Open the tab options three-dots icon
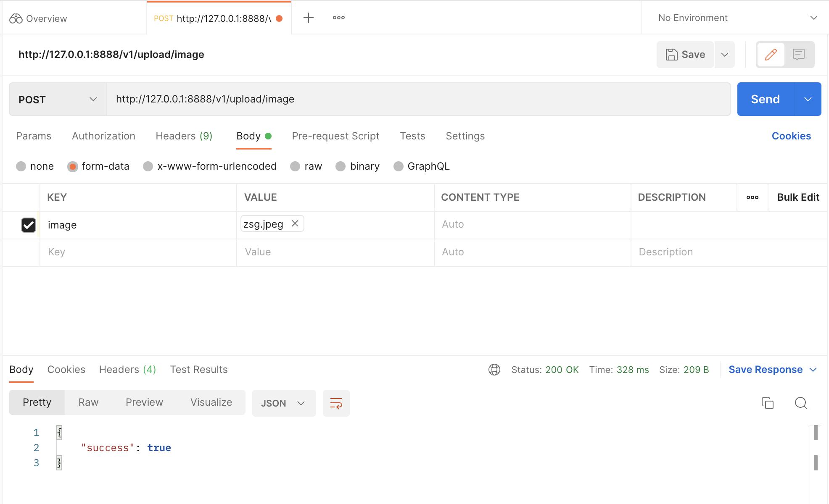This screenshot has width=829, height=504. [338, 18]
